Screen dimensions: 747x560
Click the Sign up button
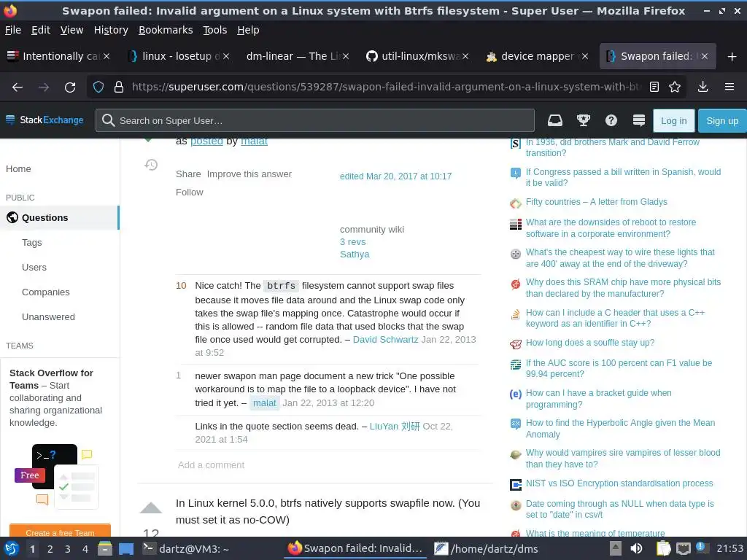click(722, 120)
